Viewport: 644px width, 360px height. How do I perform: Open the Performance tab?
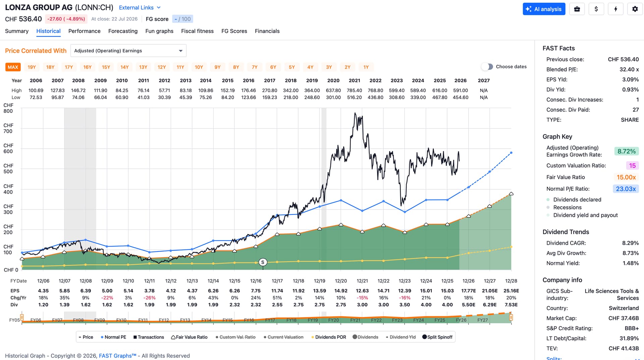pyautogui.click(x=84, y=31)
